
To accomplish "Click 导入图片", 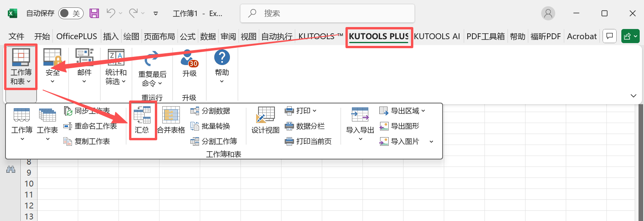I will coord(400,141).
